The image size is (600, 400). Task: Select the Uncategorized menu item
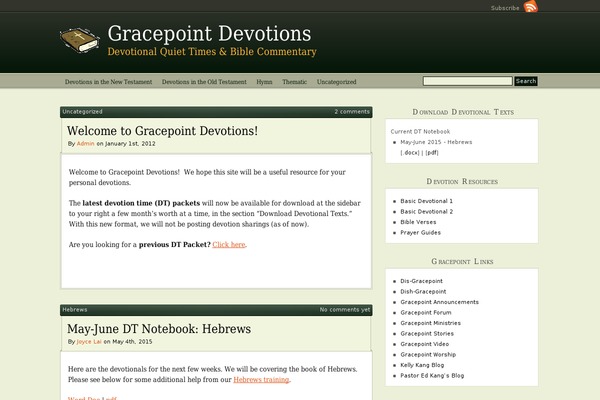pyautogui.click(x=336, y=82)
